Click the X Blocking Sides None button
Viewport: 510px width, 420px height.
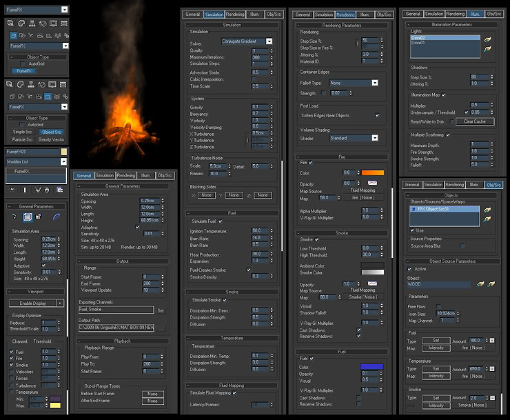[x=207, y=195]
